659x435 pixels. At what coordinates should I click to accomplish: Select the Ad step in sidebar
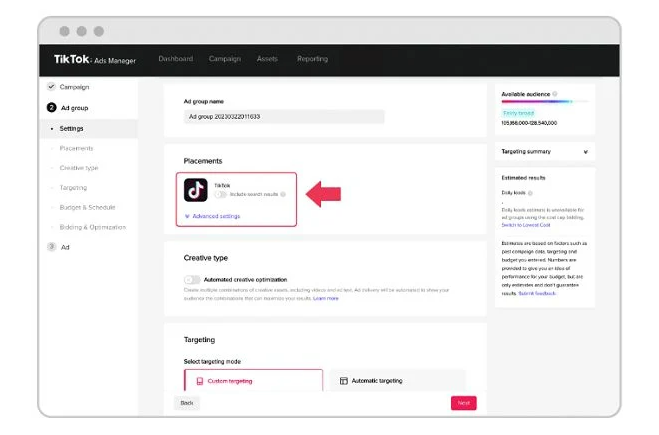point(65,247)
